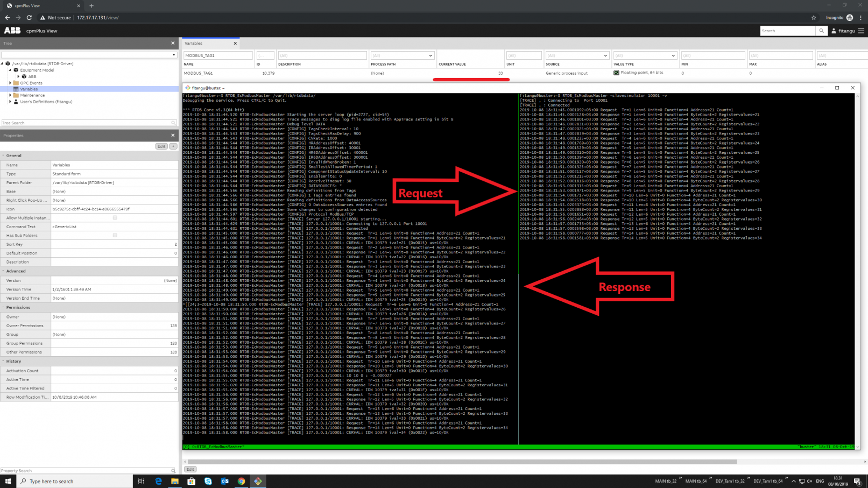This screenshot has height=488, width=868.
Task: Click the Equipment Model cube icon
Action: 16,70
